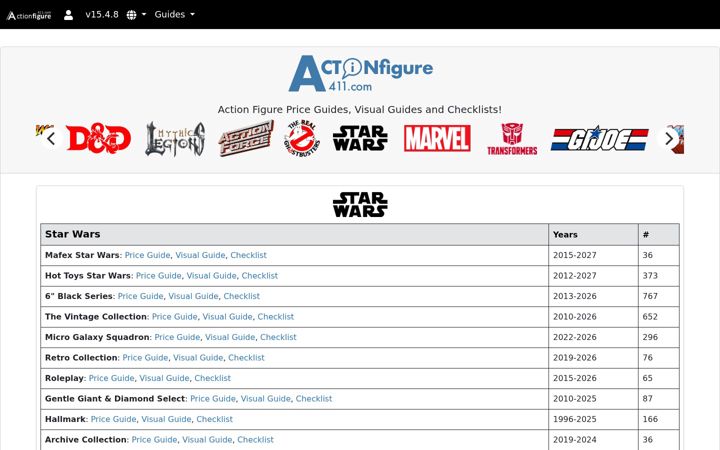
Task: Select the Mythic Legions brand logo
Action: (175, 139)
